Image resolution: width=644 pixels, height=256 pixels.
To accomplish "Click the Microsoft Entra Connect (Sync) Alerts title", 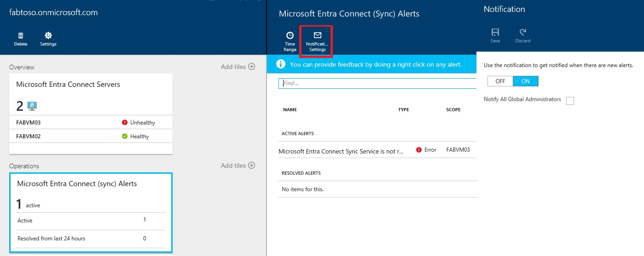I will (x=349, y=14).
